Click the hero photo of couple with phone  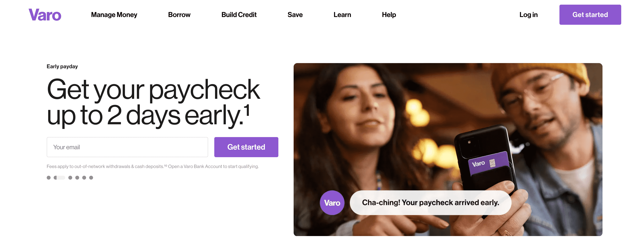tap(448, 150)
